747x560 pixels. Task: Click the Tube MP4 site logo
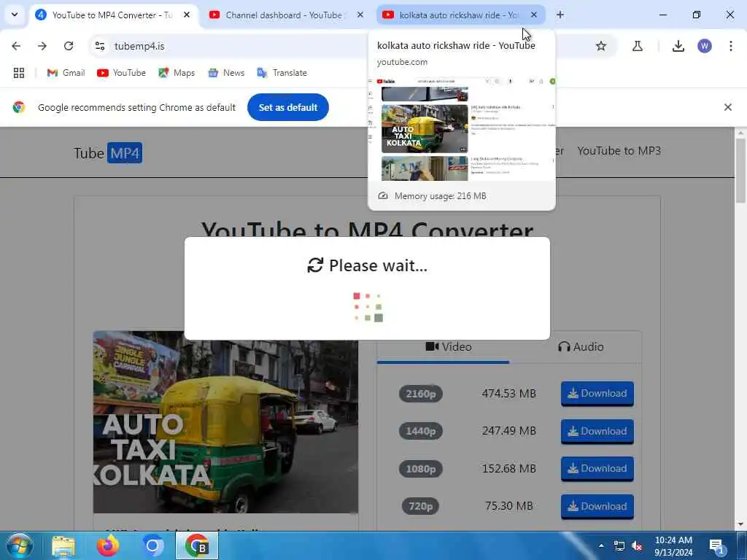click(108, 153)
